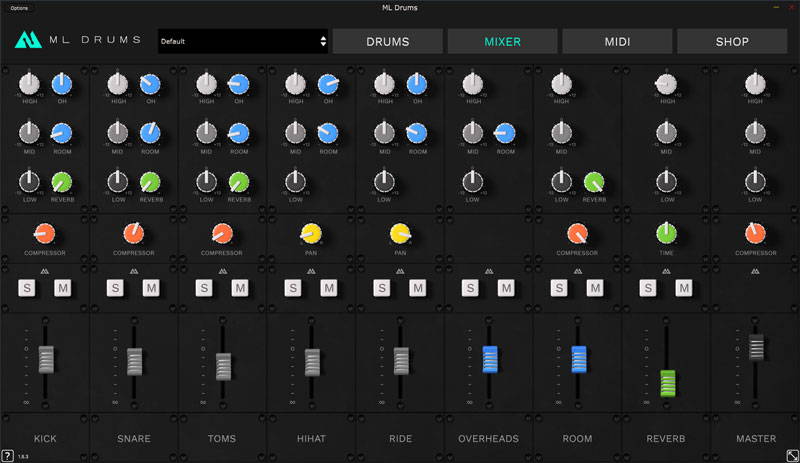Click the green Reverb fader

tap(667, 383)
